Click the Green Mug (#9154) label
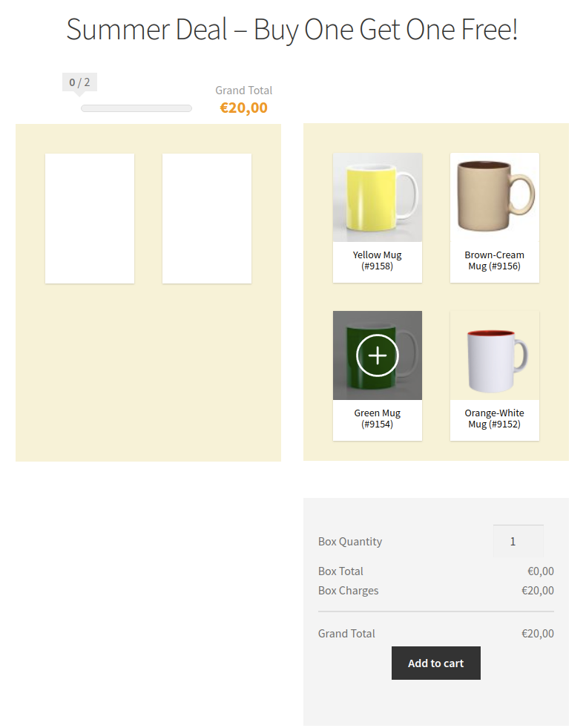Viewport: 586px width, 728px height. click(378, 419)
